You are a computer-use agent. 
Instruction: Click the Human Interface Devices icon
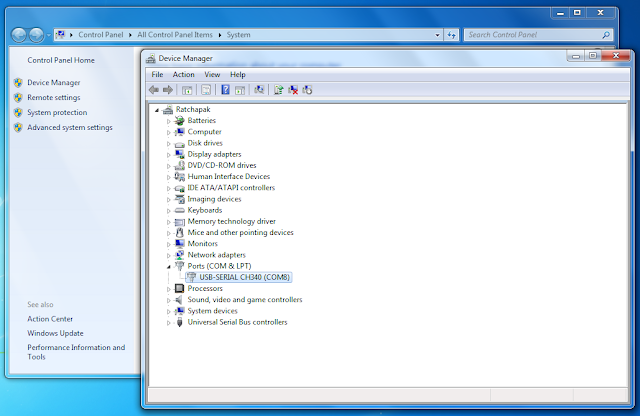179,176
